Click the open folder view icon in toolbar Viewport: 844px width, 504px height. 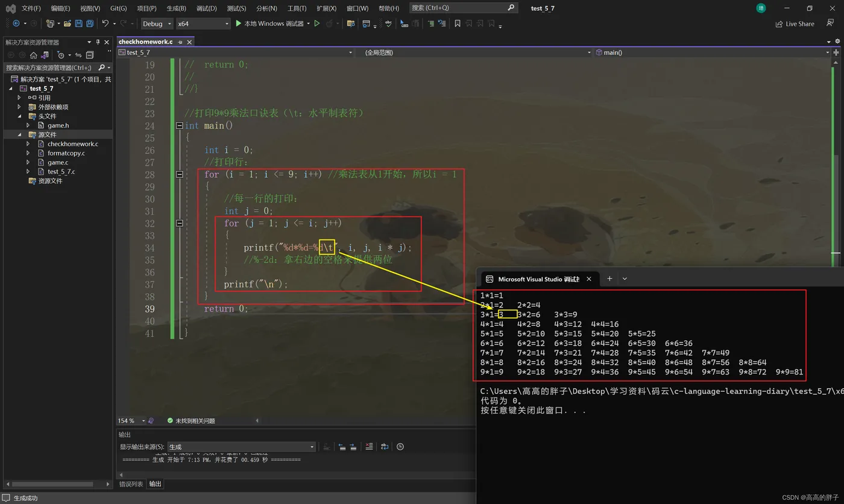351,24
